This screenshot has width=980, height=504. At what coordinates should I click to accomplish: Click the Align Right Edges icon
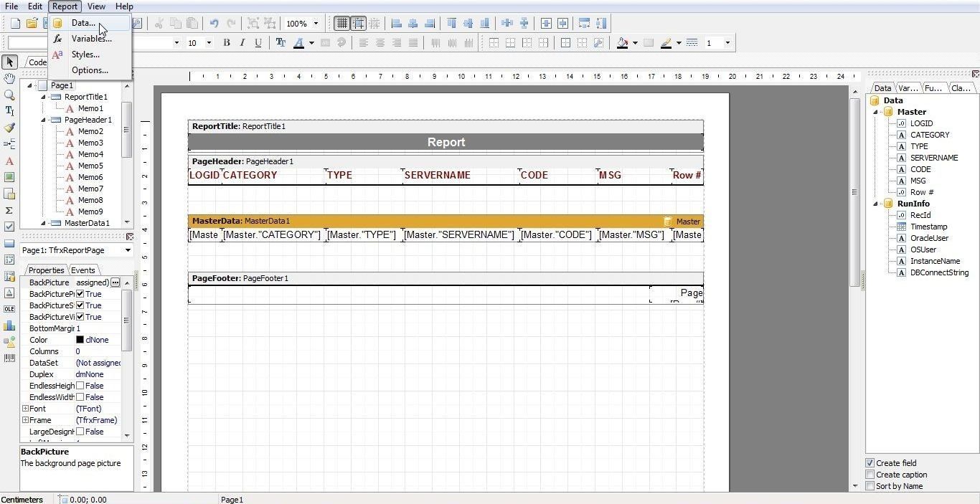point(430,24)
